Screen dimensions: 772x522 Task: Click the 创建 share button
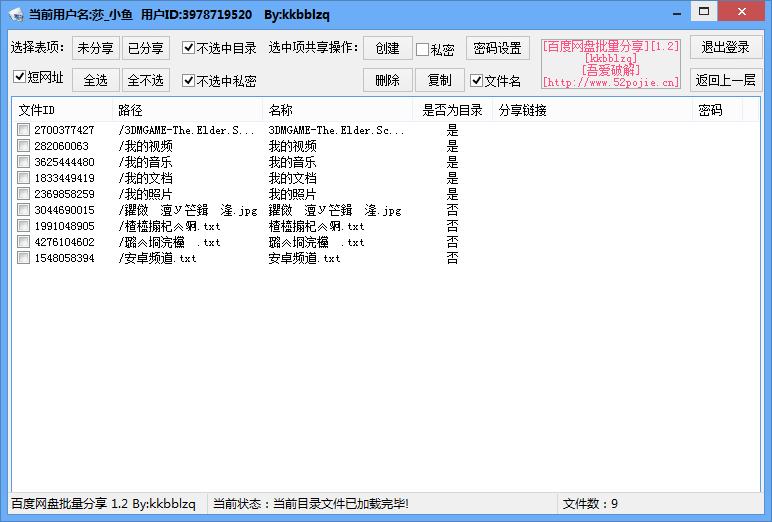tap(387, 48)
